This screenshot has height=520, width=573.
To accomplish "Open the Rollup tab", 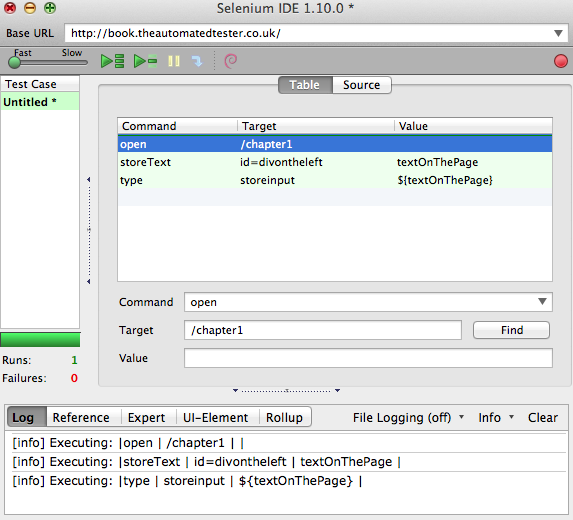I will [285, 417].
